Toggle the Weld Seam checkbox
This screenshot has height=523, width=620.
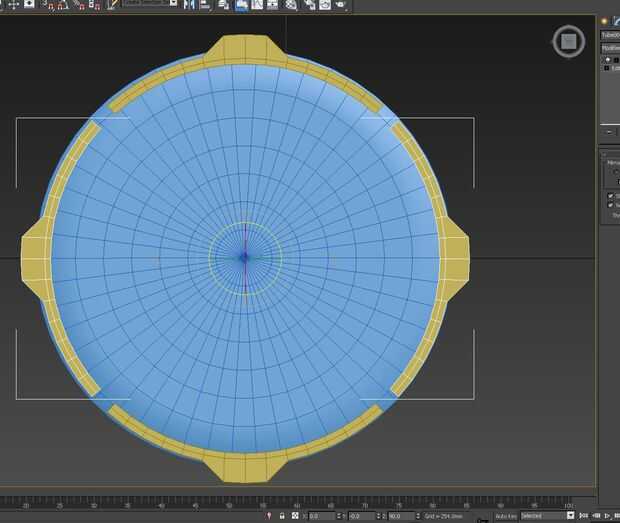pyautogui.click(x=611, y=206)
